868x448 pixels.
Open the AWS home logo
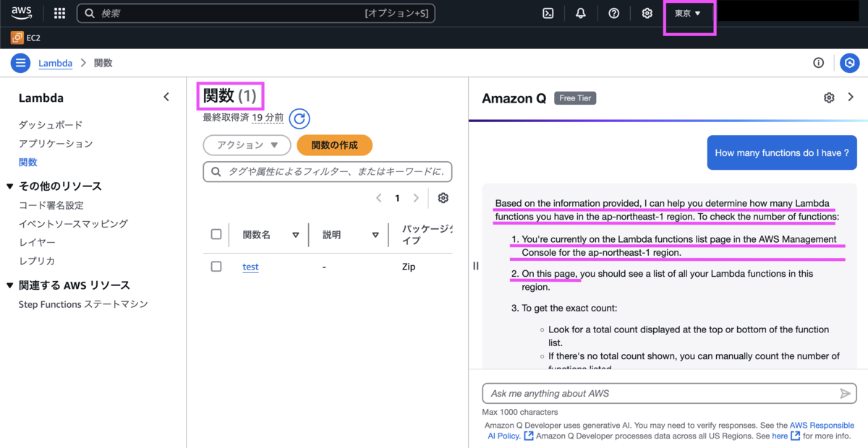[x=22, y=13]
